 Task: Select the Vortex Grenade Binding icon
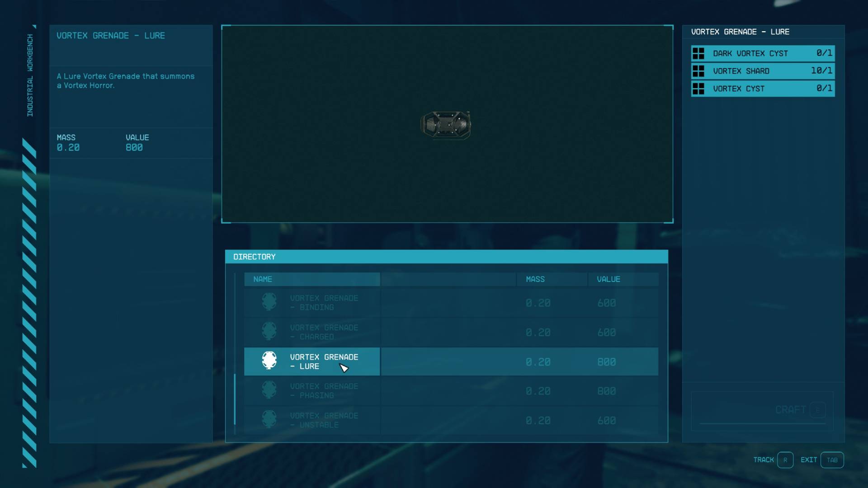pyautogui.click(x=269, y=302)
